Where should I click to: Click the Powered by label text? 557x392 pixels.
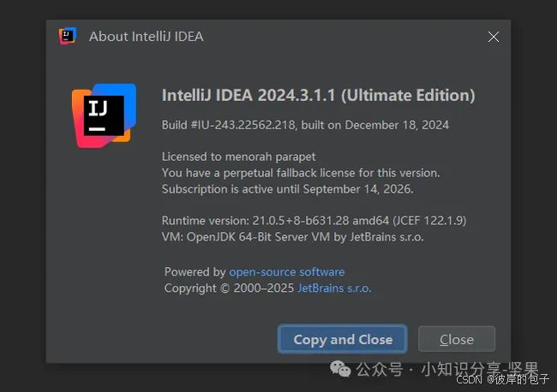pos(195,272)
